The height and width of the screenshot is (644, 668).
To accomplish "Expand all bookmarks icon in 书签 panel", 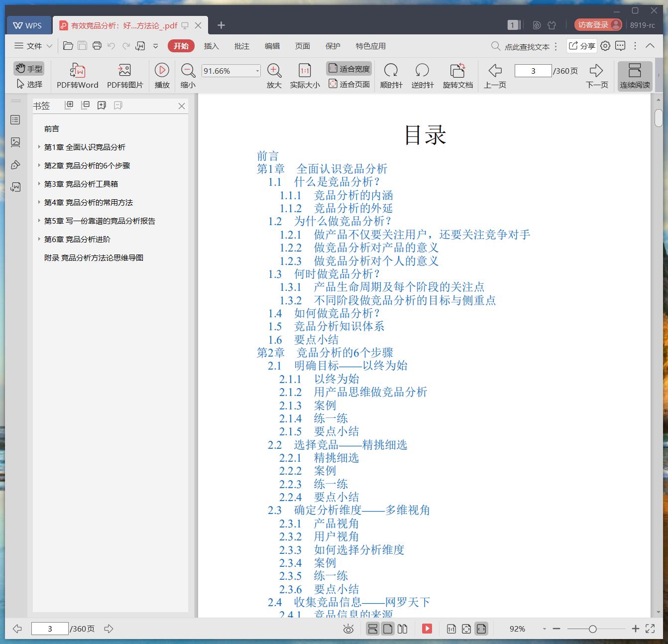I will (x=69, y=105).
